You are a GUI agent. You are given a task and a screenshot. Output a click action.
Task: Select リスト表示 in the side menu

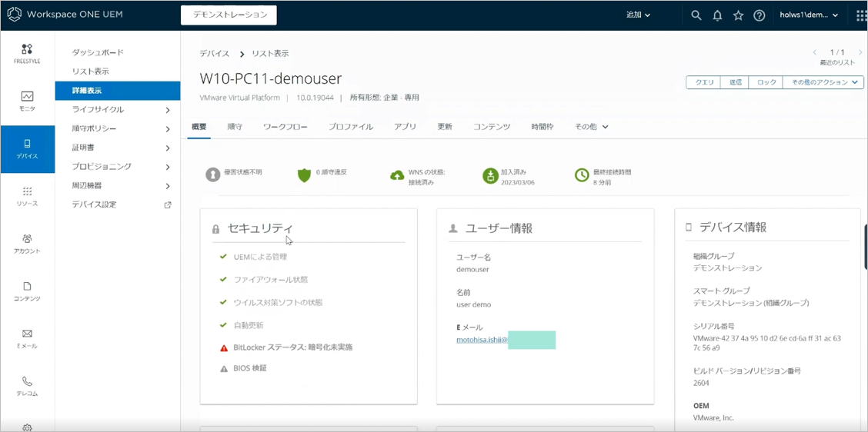tap(91, 71)
